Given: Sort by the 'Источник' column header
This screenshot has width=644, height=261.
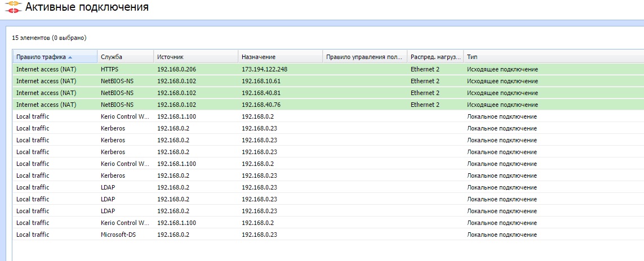Looking at the screenshot, I should point(196,57).
